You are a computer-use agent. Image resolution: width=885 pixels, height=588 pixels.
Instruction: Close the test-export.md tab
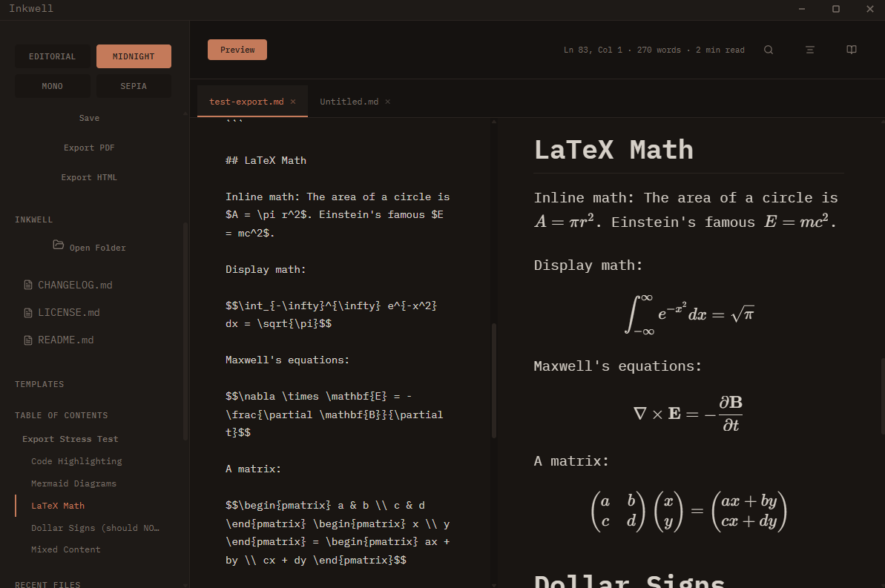(x=293, y=102)
